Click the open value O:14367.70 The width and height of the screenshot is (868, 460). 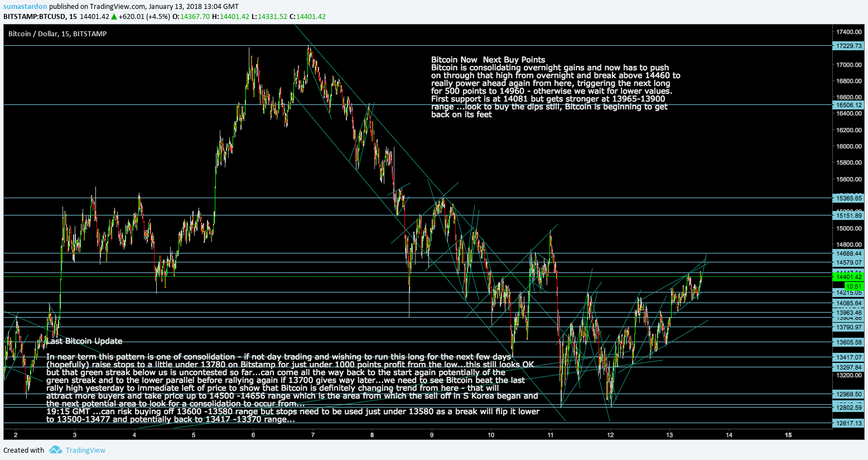click(191, 17)
